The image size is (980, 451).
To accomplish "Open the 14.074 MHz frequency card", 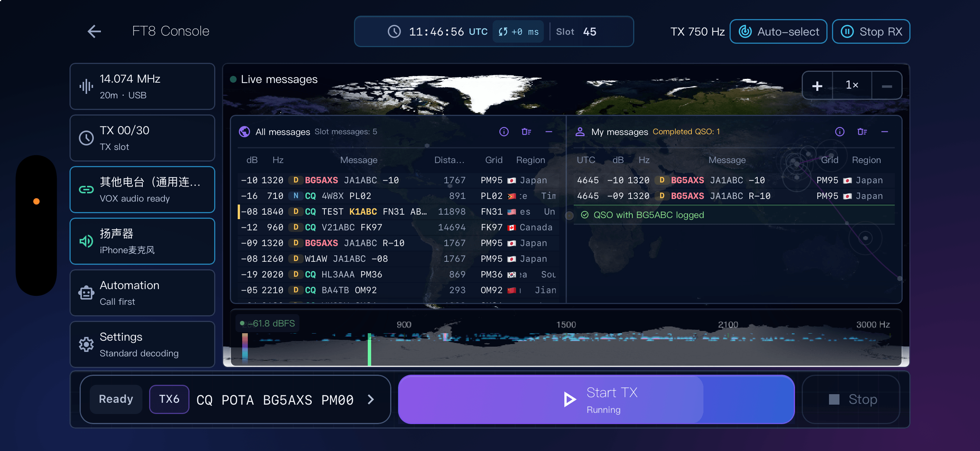I will coord(142,86).
